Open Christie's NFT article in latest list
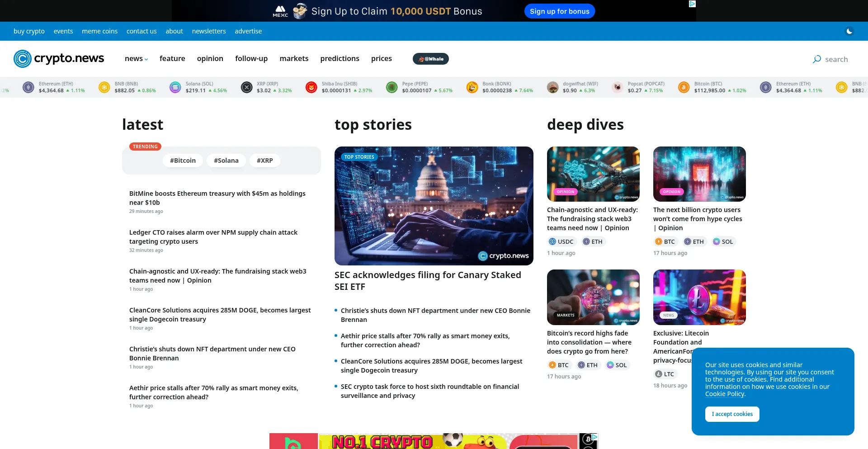The height and width of the screenshot is (449, 868). (212, 354)
